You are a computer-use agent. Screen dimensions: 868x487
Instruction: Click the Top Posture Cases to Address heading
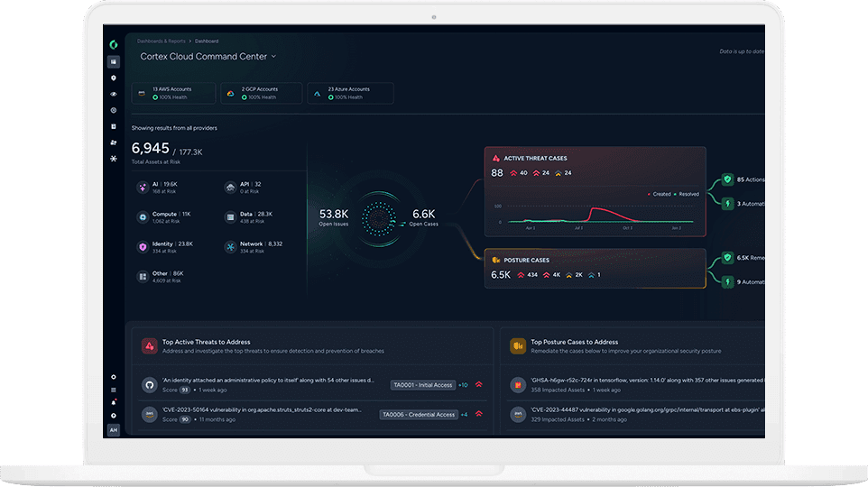(x=575, y=342)
